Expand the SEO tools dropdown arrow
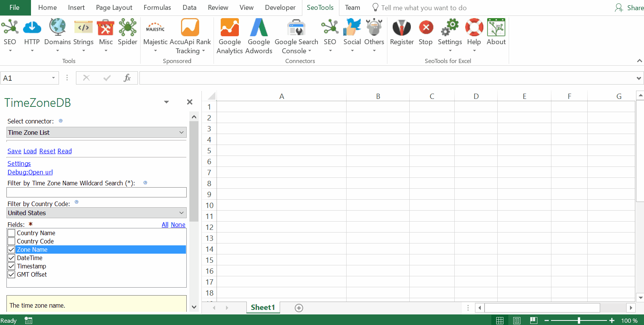Viewport: 644px width, 325px height. click(10, 51)
